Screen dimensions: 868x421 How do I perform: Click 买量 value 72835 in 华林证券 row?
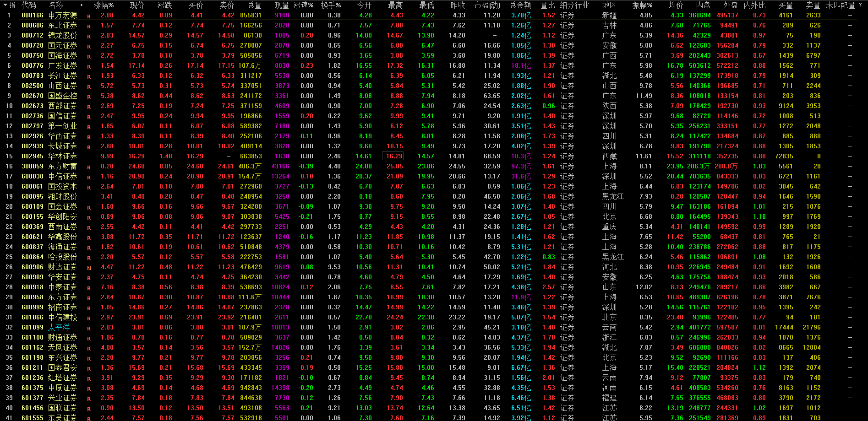[784, 156]
